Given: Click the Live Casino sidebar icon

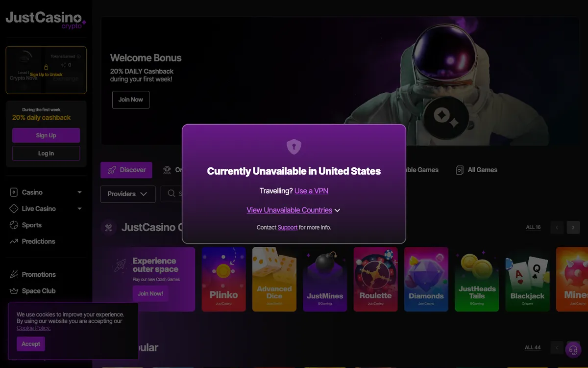Looking at the screenshot, I should 14,209.
